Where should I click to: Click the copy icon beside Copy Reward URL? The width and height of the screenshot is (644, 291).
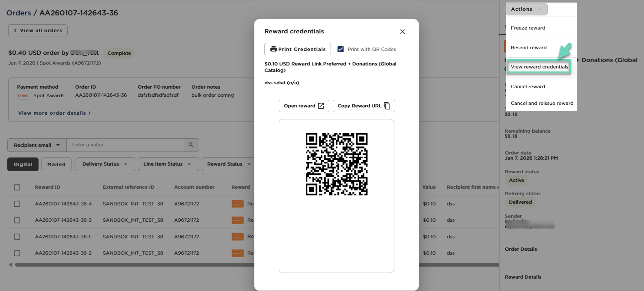click(387, 106)
